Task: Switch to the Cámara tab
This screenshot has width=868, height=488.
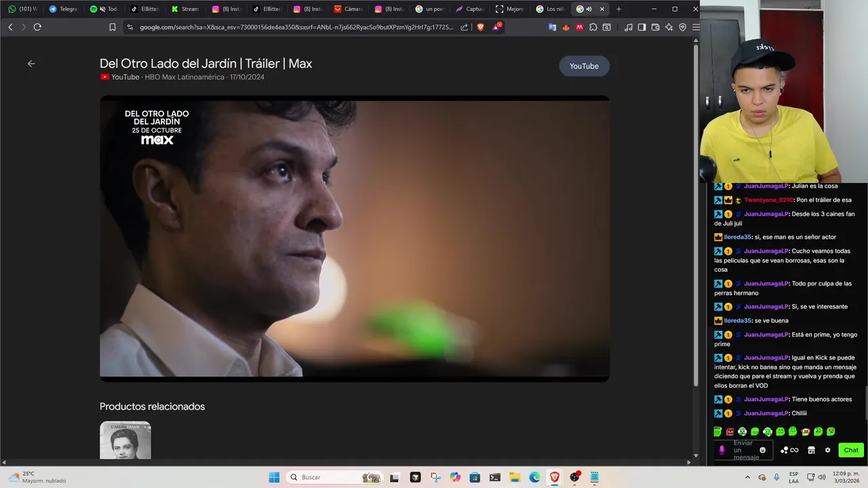Action: pyautogui.click(x=348, y=9)
